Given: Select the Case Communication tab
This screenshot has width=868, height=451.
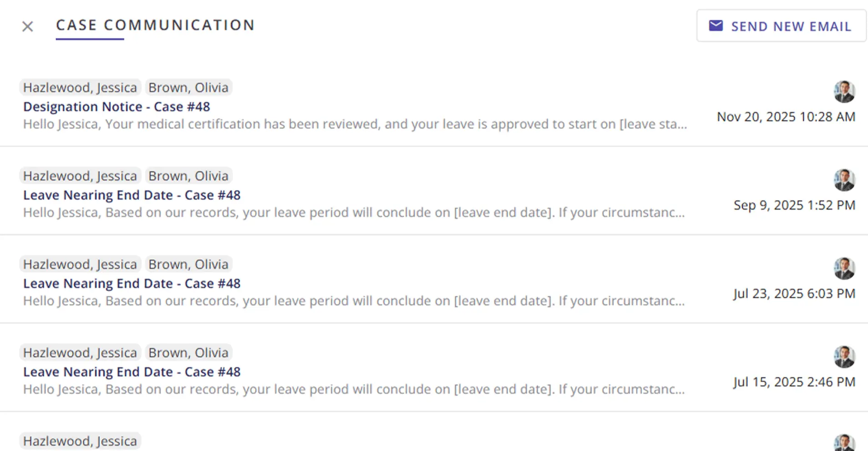Looking at the screenshot, I should (155, 25).
